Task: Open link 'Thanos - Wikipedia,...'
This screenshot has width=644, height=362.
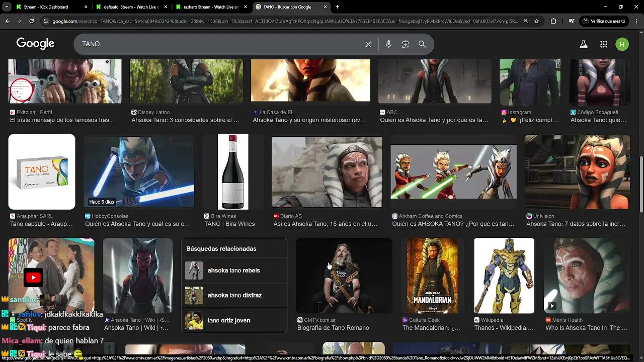Action: click(x=505, y=328)
